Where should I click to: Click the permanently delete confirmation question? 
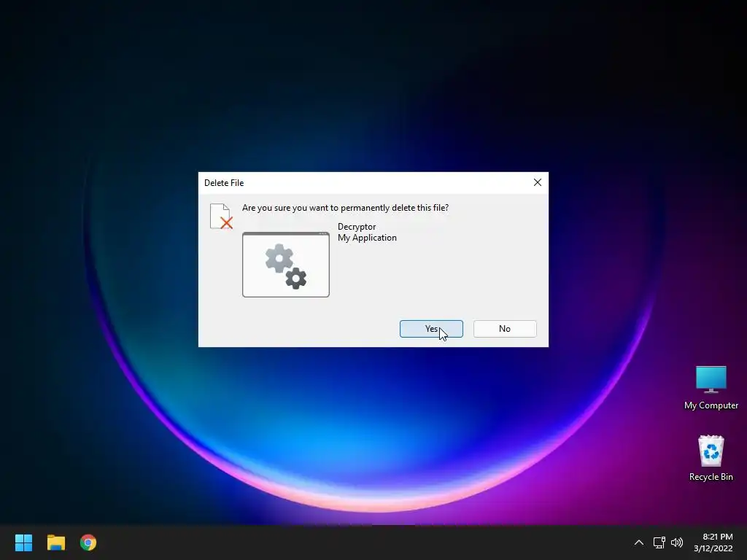(x=345, y=208)
